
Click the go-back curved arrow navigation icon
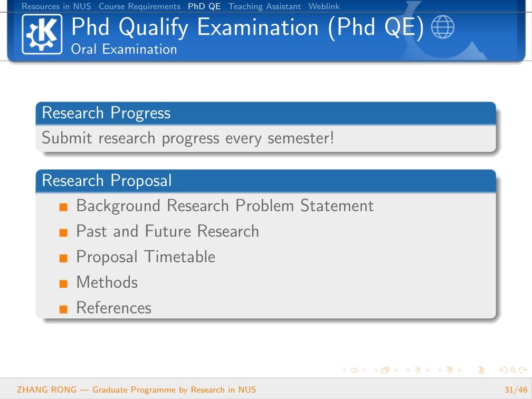pos(504,370)
